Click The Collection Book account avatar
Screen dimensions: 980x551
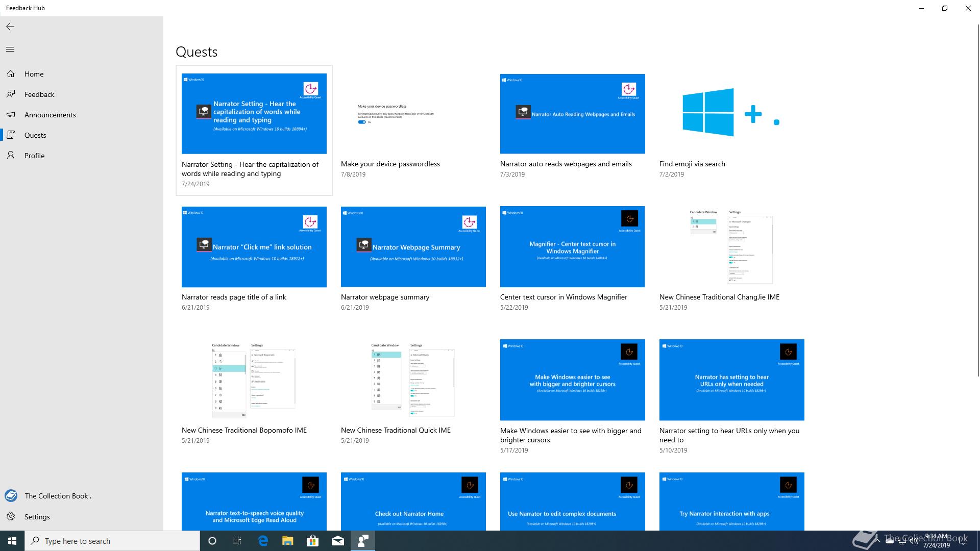(11, 495)
